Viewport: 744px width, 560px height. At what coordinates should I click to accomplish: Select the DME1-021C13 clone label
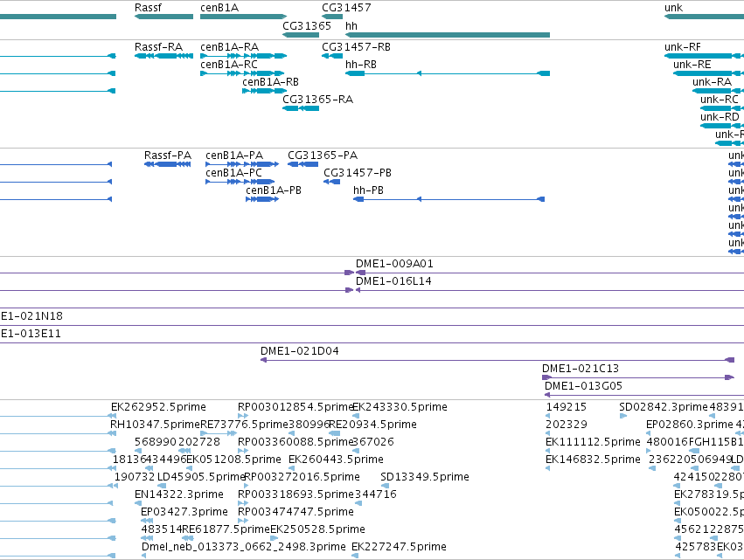click(x=581, y=369)
